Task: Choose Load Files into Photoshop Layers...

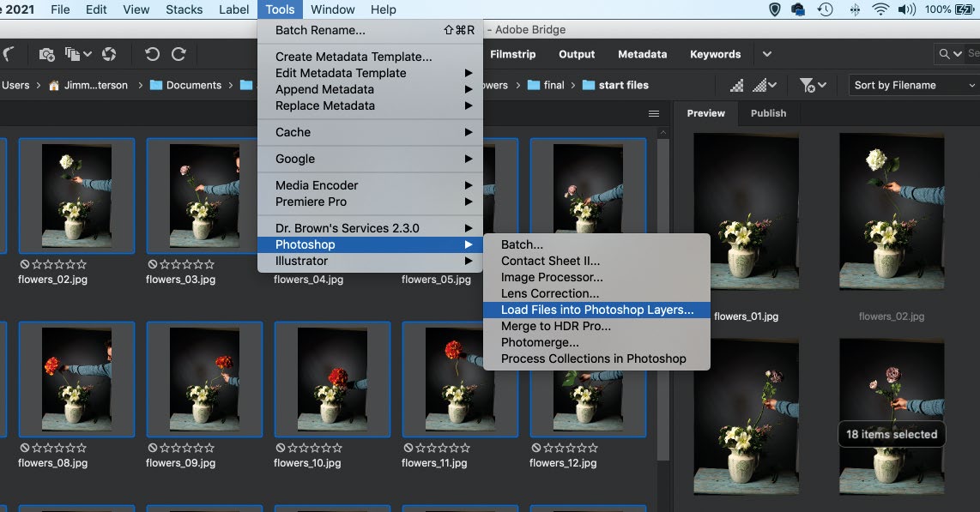Action: tap(597, 310)
